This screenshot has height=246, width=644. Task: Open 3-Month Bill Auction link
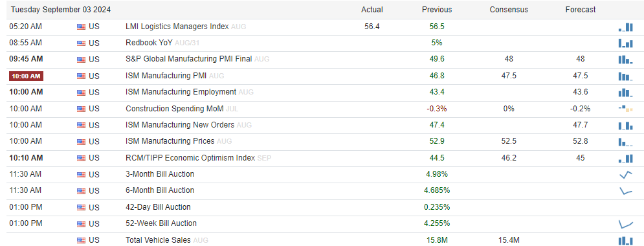pyautogui.click(x=160, y=174)
